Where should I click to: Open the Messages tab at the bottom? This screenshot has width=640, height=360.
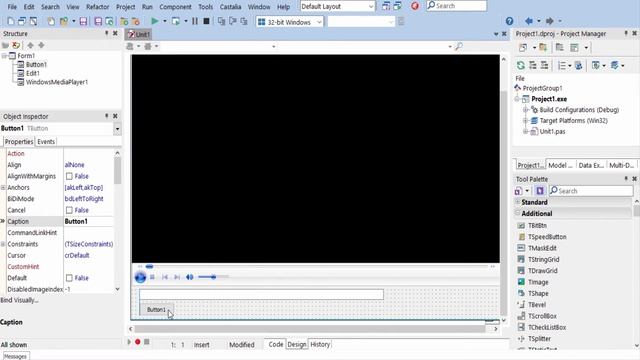(x=15, y=356)
